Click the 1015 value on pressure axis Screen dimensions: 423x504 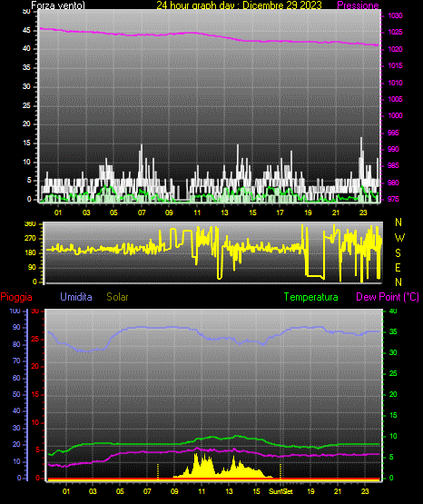click(x=395, y=65)
